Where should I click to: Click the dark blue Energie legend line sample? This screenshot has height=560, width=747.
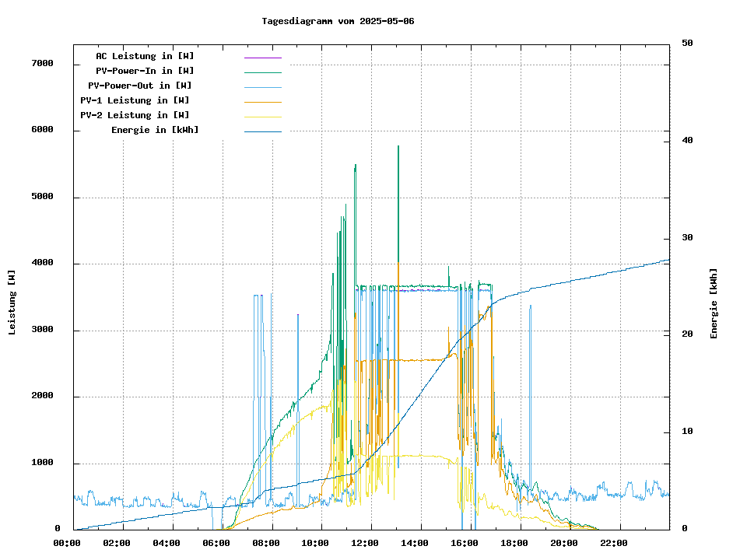pos(262,131)
